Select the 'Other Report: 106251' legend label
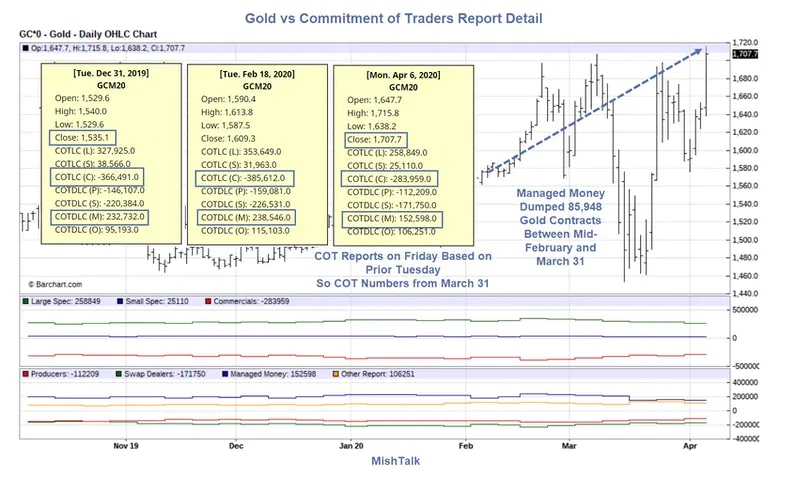 click(378, 374)
